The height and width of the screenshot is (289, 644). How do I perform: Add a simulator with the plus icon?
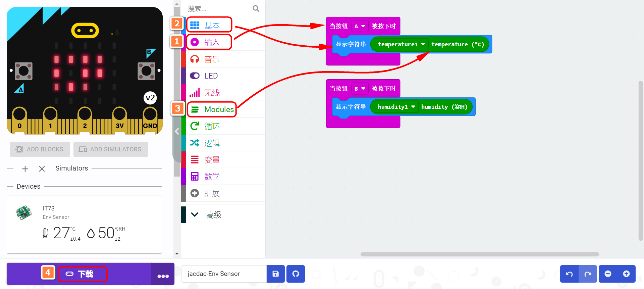click(25, 169)
